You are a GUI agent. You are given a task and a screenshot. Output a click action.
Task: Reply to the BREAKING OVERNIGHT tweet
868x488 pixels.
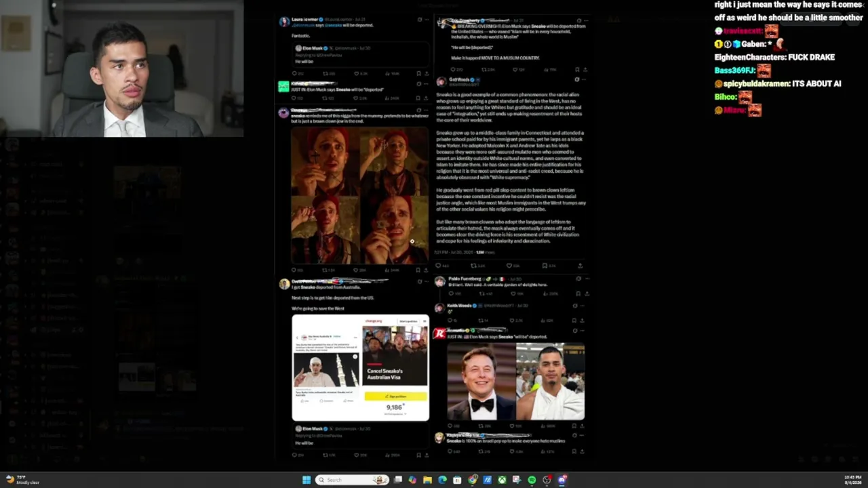(x=454, y=69)
